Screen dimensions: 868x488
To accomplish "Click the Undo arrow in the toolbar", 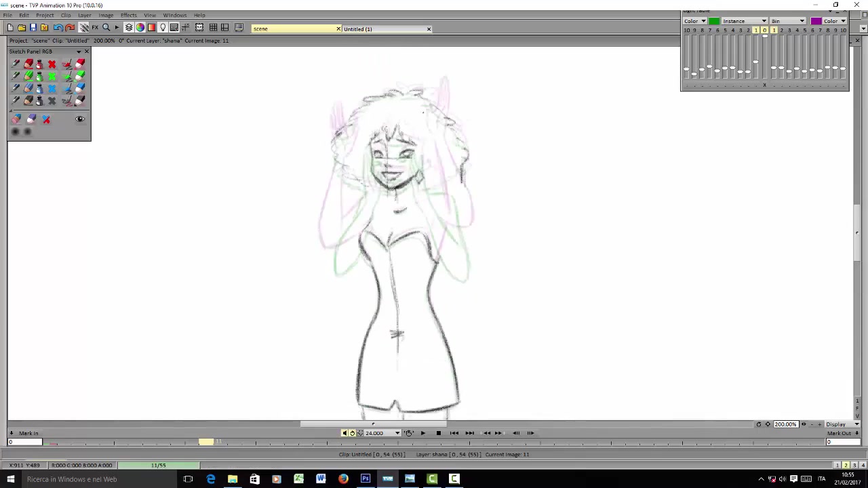I will pos(58,28).
